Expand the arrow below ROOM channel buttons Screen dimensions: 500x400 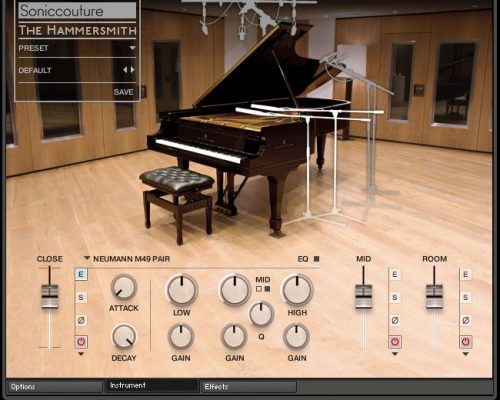pos(466,354)
